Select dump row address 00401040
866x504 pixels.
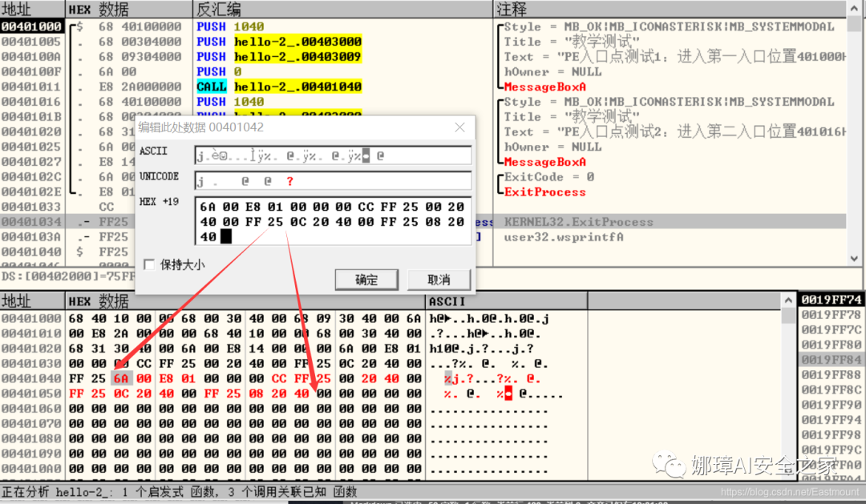click(31, 379)
